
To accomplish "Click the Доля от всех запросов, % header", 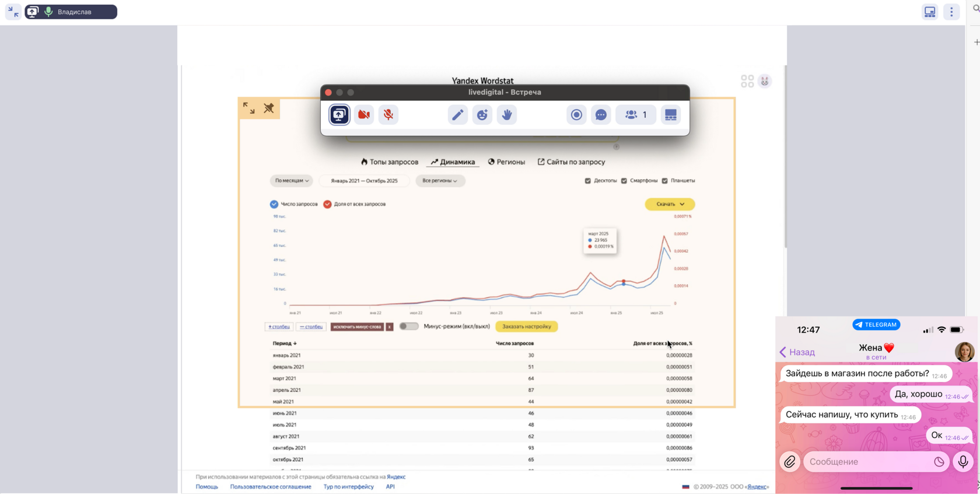I will (x=663, y=344).
